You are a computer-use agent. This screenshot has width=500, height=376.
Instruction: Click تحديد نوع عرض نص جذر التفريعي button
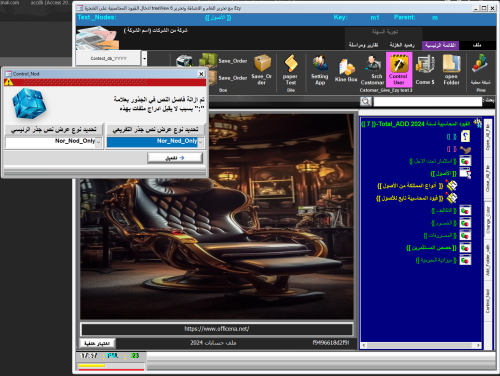point(155,129)
